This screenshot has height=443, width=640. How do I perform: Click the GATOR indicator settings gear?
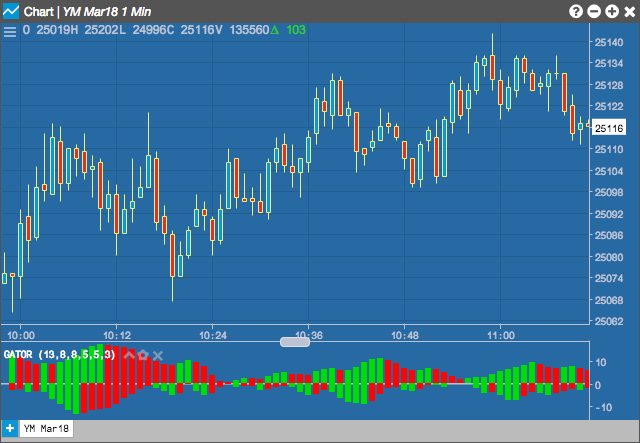click(143, 355)
